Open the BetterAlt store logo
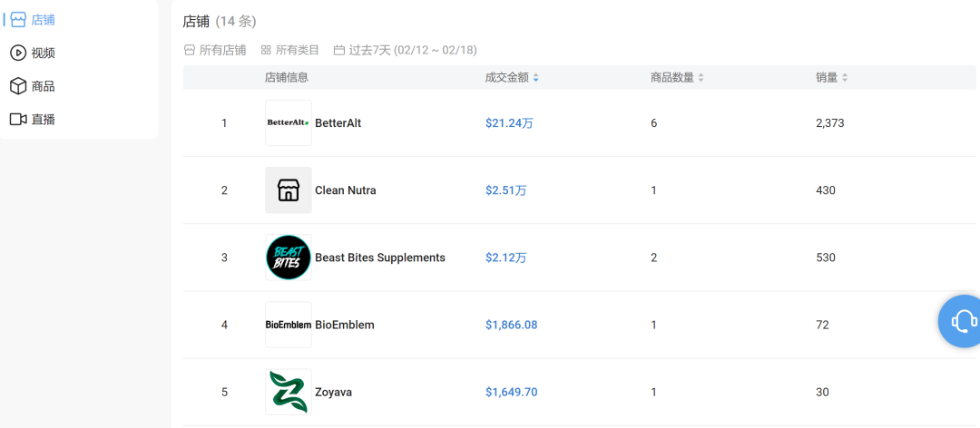Image resolution: width=980 pixels, height=428 pixels. (289, 123)
